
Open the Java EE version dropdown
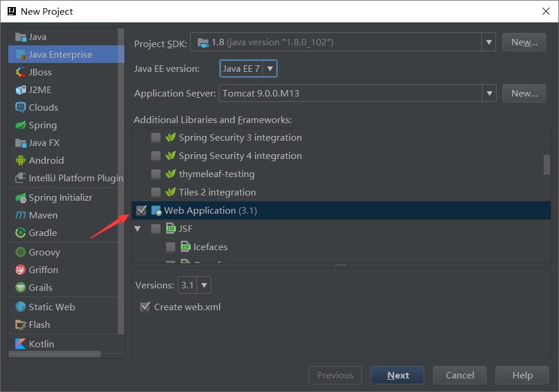coord(270,69)
